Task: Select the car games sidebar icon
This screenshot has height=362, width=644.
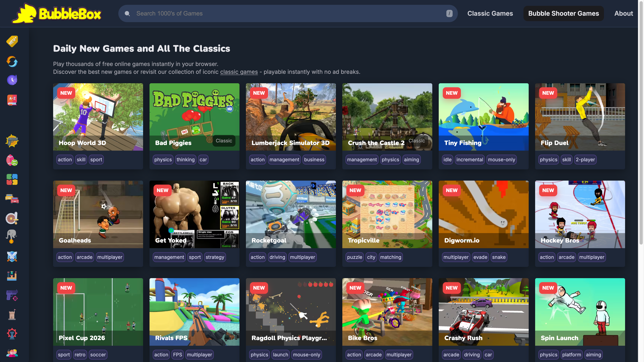Action: click(12, 199)
